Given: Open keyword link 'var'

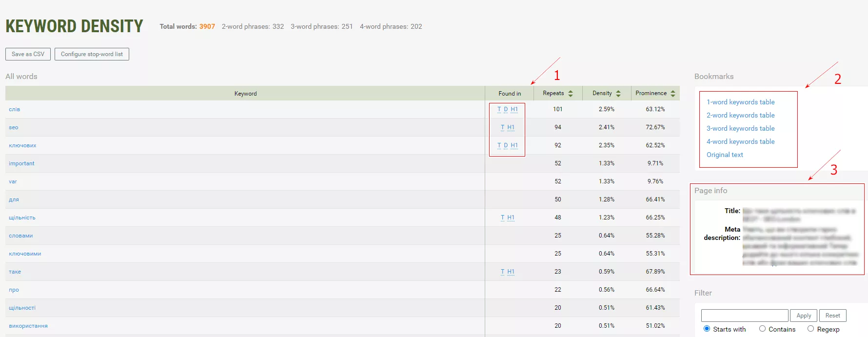Looking at the screenshot, I should pos(13,181).
